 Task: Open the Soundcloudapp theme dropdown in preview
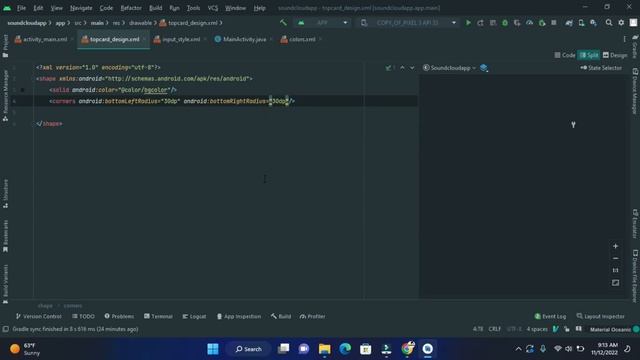click(449, 68)
